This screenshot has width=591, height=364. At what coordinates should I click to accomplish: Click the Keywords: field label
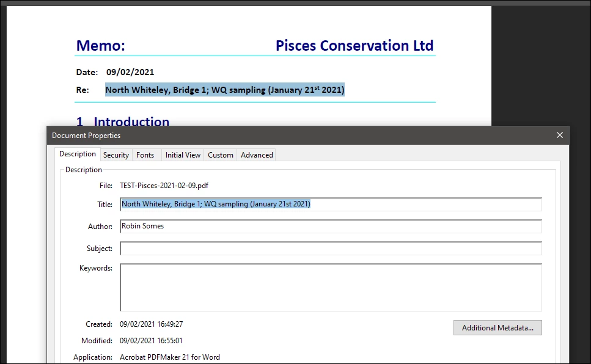[x=96, y=268]
